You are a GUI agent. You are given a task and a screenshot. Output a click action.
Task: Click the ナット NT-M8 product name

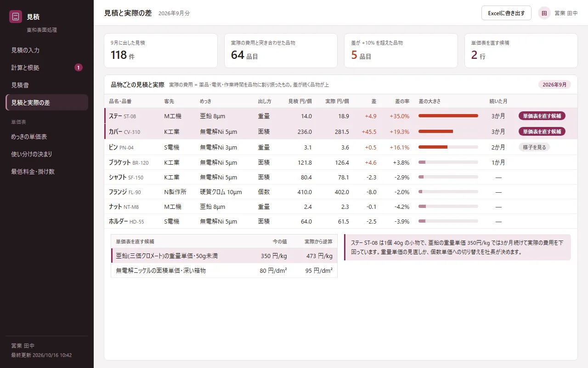tap(124, 207)
